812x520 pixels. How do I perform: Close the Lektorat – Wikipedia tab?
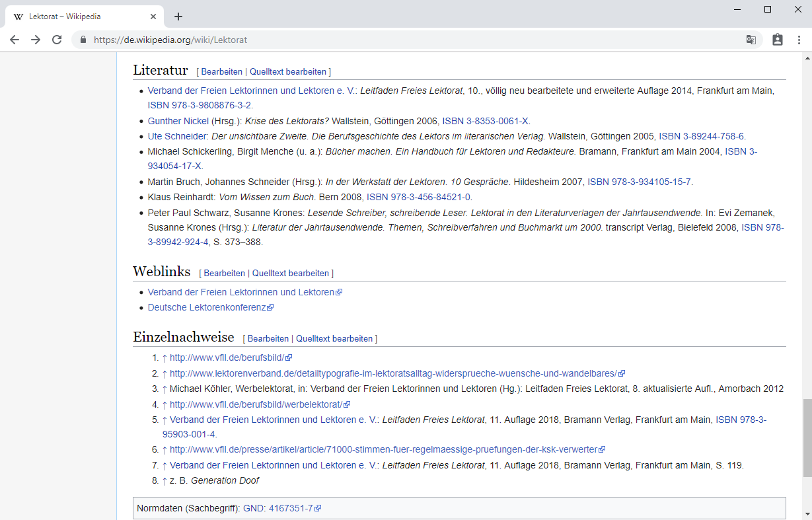click(x=154, y=17)
